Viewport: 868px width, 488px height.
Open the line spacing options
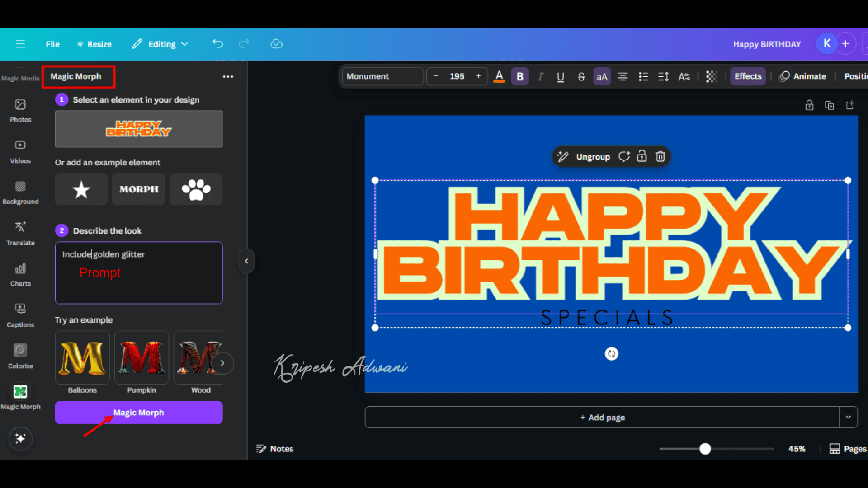[x=663, y=76]
